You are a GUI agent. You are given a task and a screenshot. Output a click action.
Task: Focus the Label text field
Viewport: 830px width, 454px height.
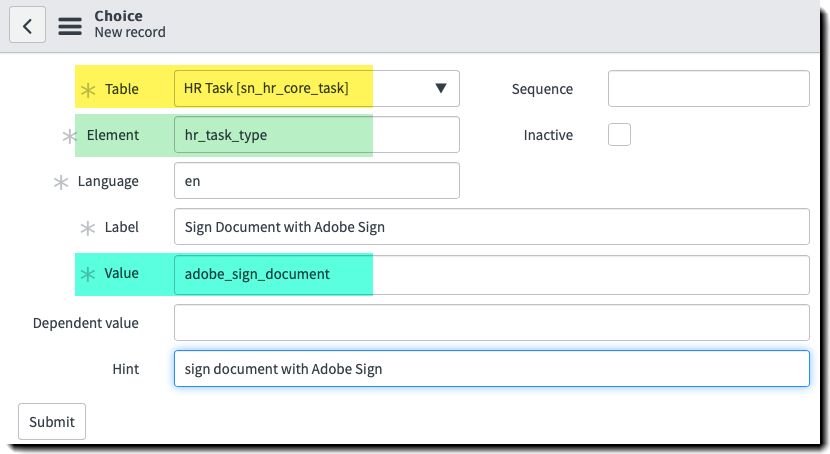coord(492,226)
